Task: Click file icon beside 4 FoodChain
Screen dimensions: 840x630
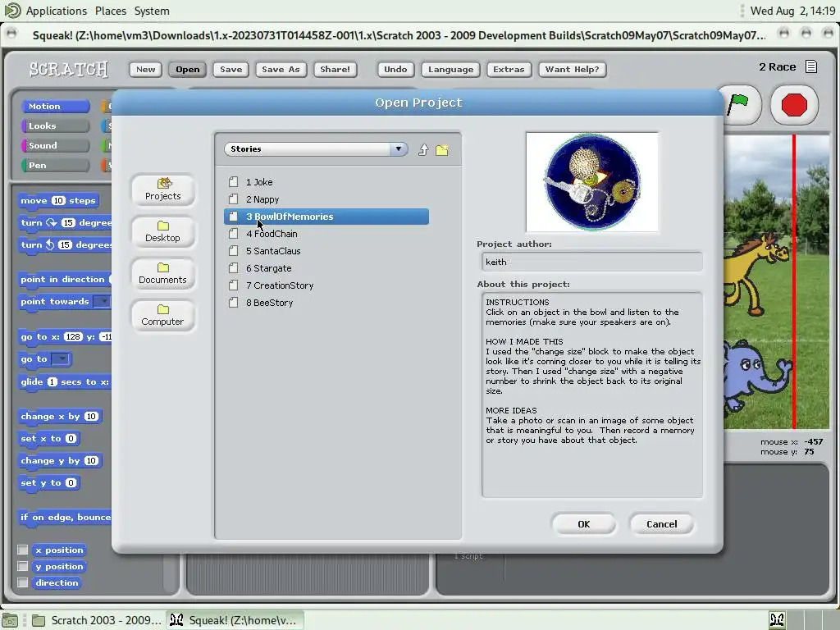Action: pos(234,234)
